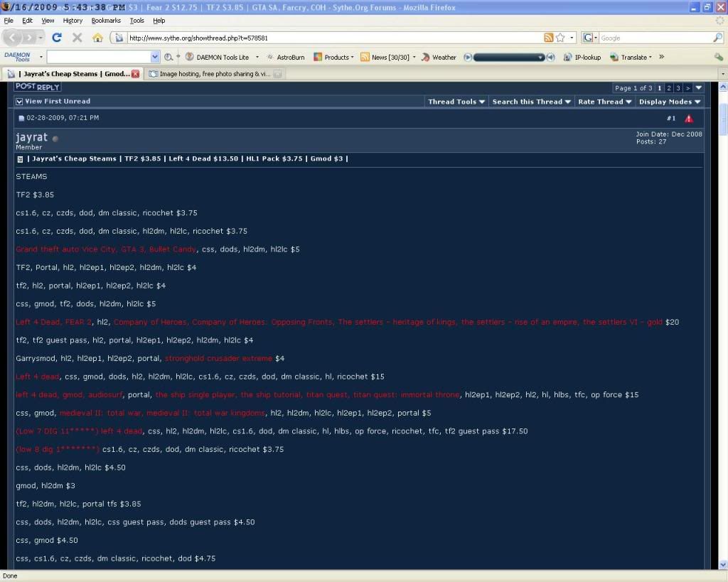The height and width of the screenshot is (582, 728).
Task: List all tabs dropdown arrow
Action: [x=722, y=74]
